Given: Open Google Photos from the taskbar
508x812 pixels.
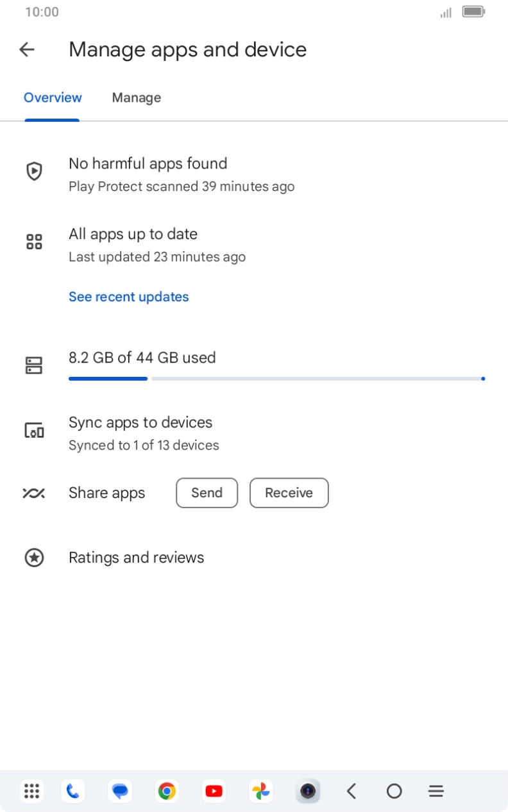Looking at the screenshot, I should coord(260,791).
